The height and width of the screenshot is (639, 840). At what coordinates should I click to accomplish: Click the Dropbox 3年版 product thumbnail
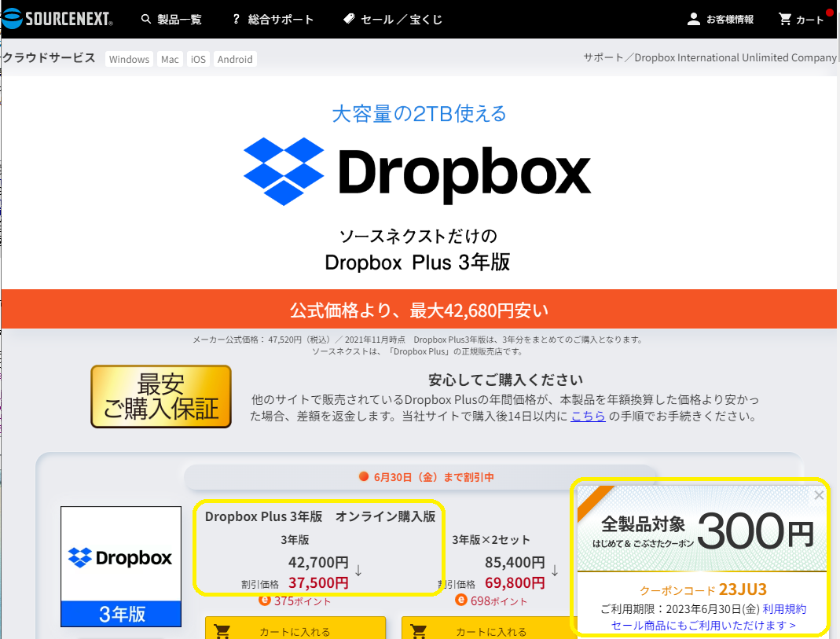click(x=121, y=567)
